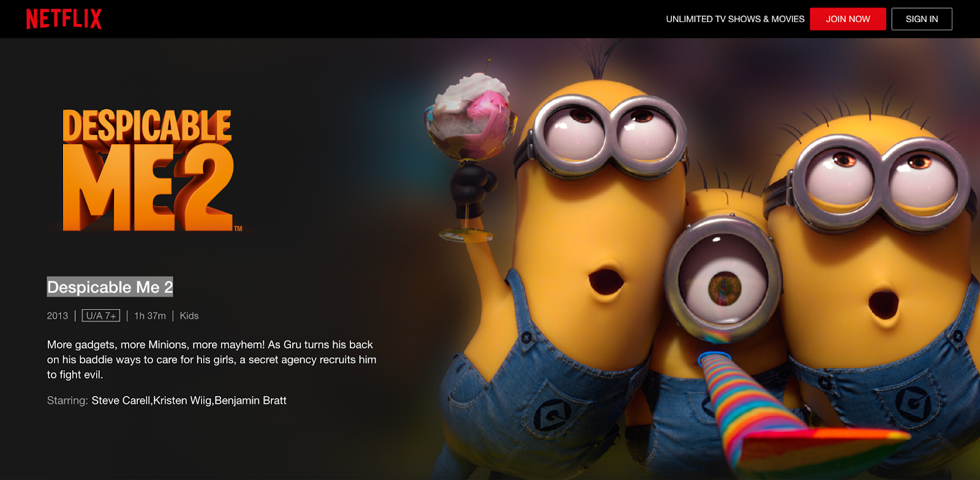Click the movie synopsis paragraph
This screenshot has width=980, height=480.
[212, 360]
